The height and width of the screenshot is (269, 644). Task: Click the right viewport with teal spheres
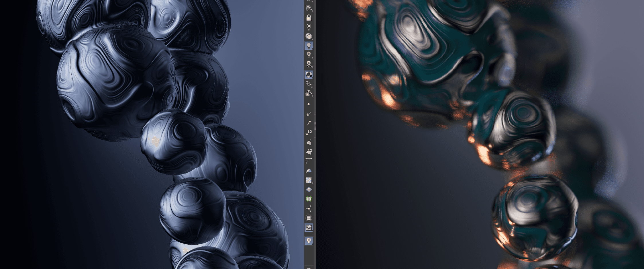coord(480,134)
